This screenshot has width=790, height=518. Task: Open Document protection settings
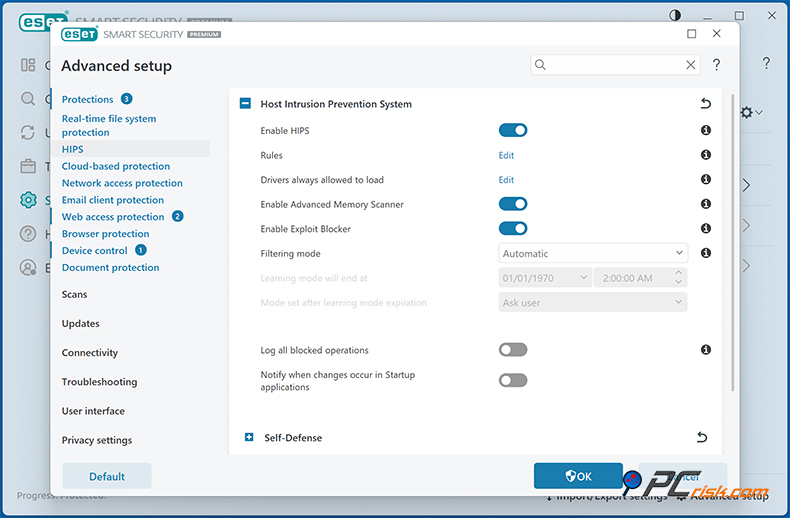pyautogui.click(x=110, y=268)
